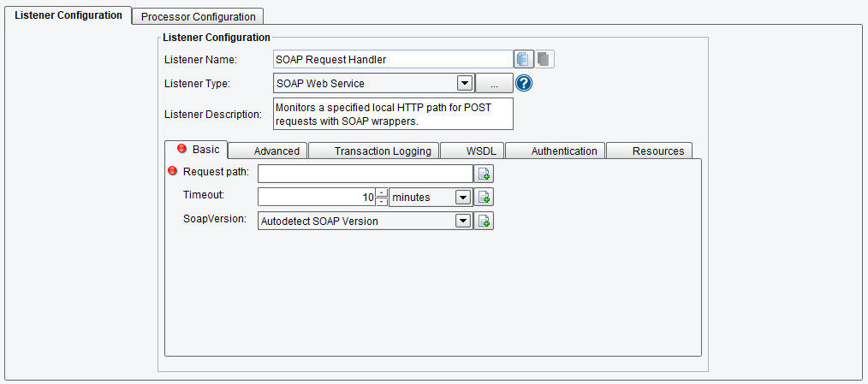
Task: Expand the Listener Type dropdown
Action: click(x=464, y=83)
